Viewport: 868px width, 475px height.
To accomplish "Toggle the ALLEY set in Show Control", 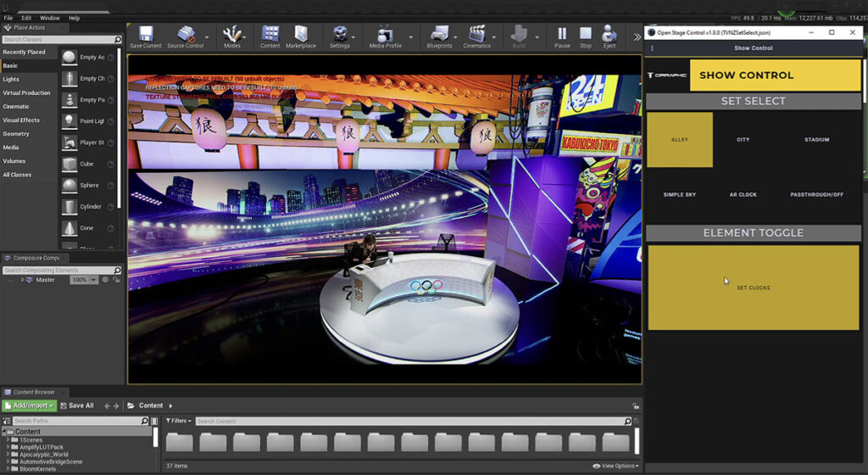I will click(680, 140).
